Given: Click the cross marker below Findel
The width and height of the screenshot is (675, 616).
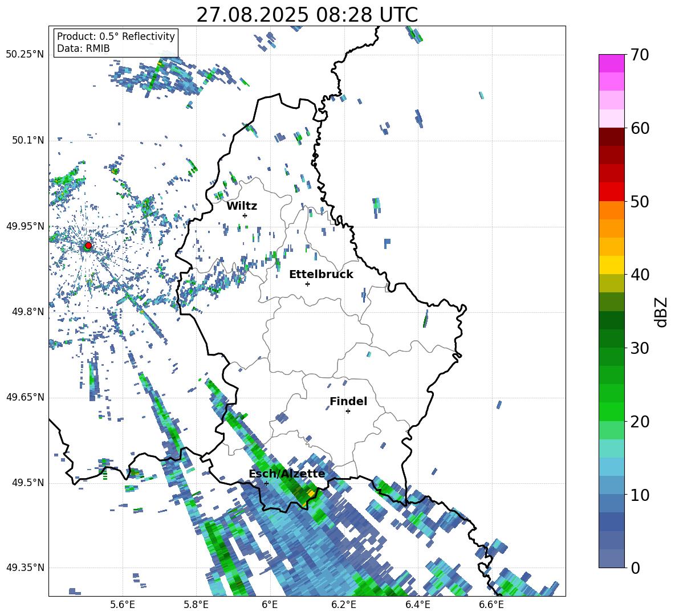Looking at the screenshot, I should coord(348,411).
